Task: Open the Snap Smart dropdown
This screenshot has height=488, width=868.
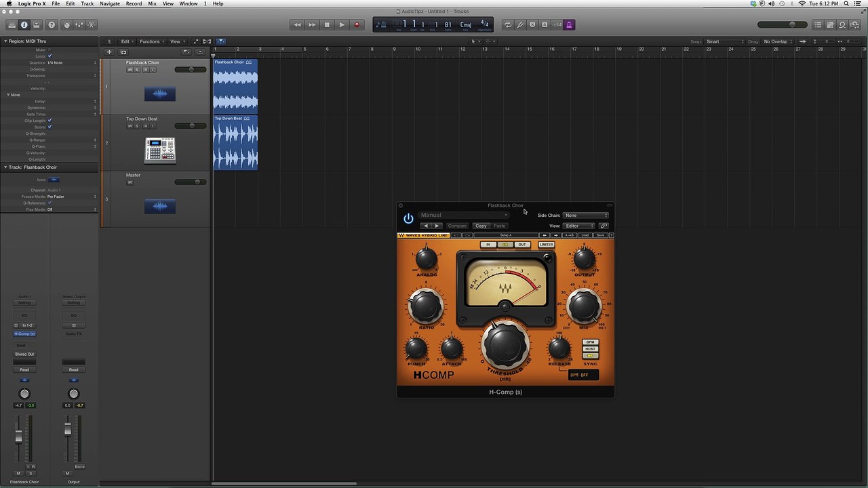Action: point(724,41)
